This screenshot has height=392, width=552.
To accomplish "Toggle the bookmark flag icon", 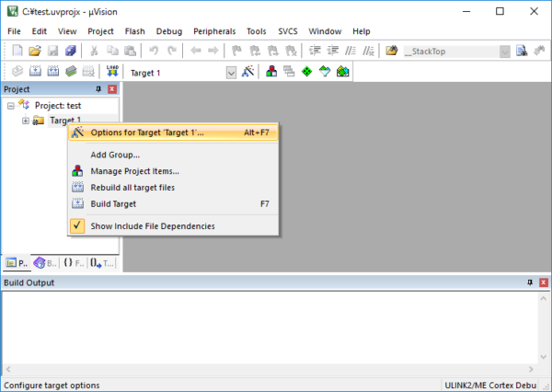I will (236, 51).
